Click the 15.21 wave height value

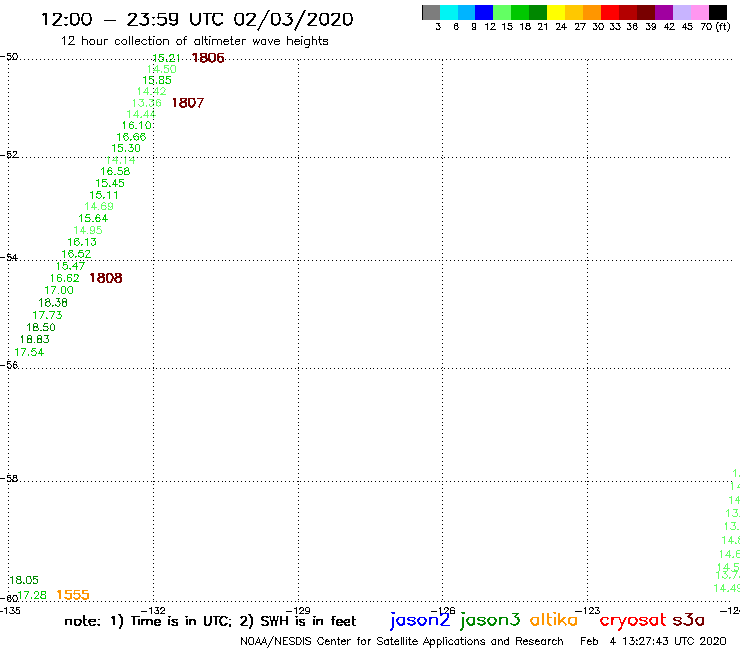166,58
